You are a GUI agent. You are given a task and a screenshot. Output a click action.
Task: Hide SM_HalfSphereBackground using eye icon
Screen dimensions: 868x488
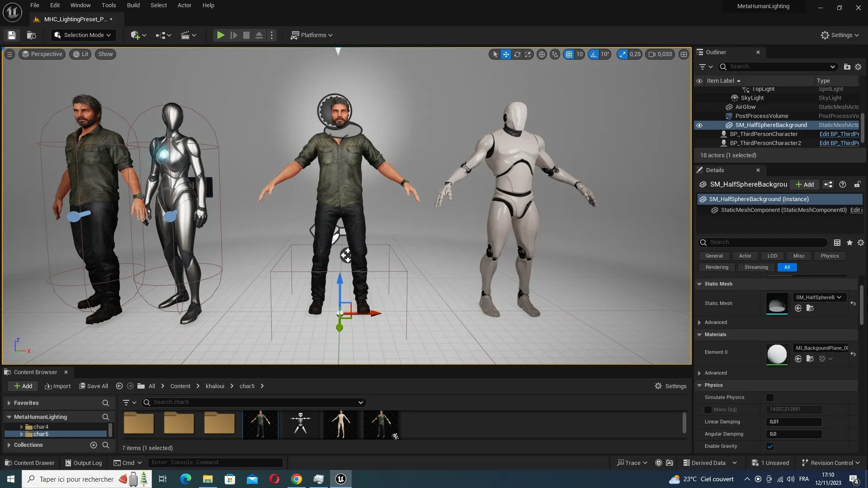(x=699, y=125)
